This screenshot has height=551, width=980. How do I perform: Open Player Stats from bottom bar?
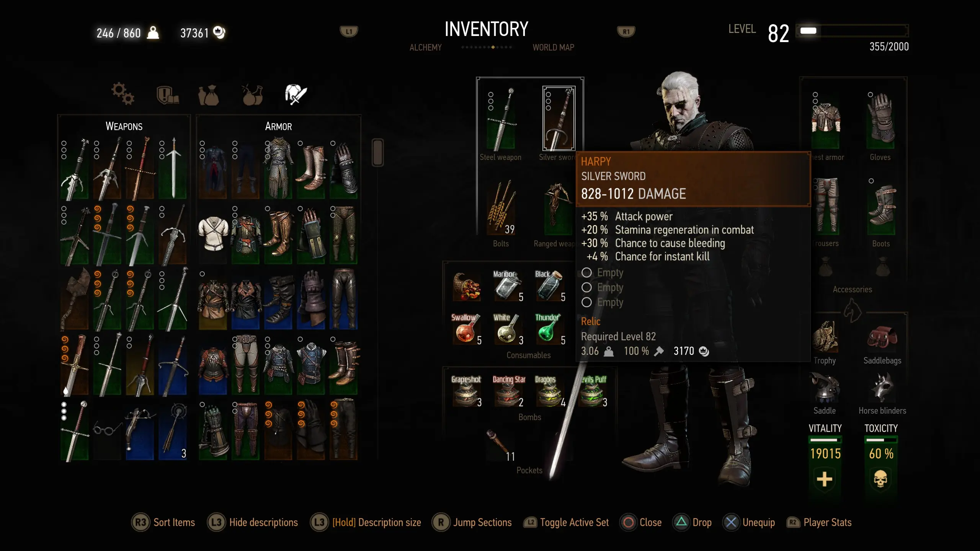tap(819, 522)
